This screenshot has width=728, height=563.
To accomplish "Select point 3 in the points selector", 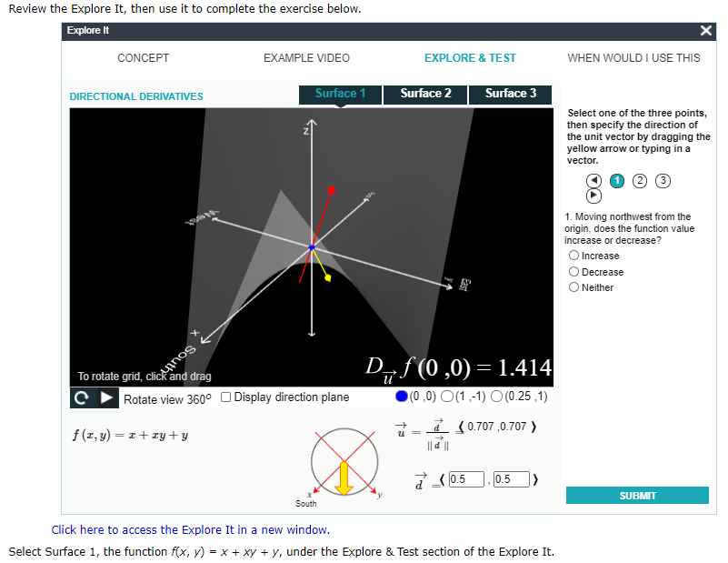I will pos(663,180).
